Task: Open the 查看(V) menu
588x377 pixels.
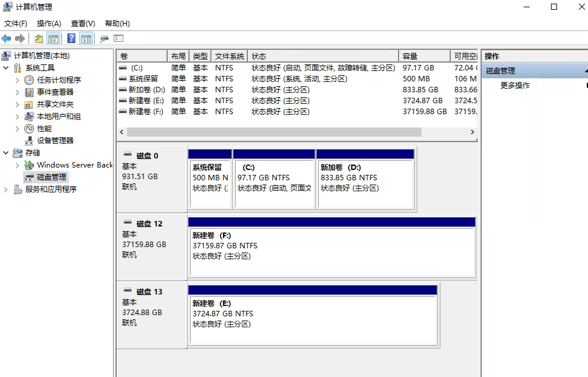Action: (x=83, y=24)
